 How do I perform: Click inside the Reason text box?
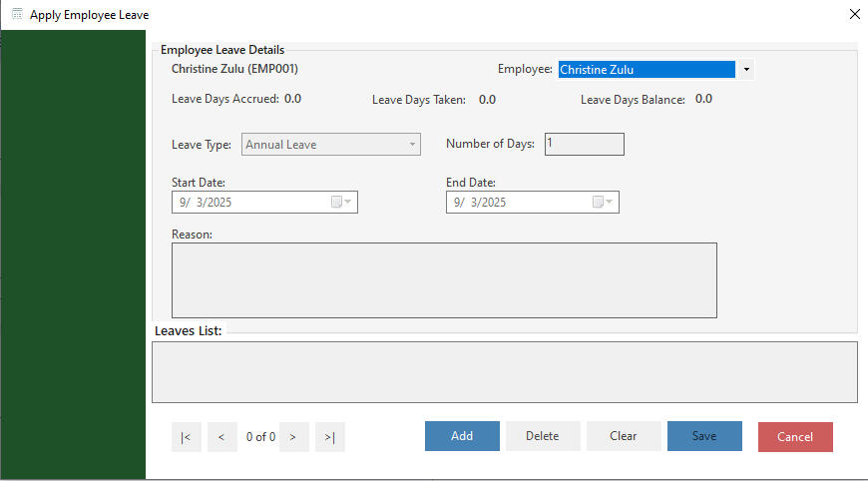tap(444, 280)
